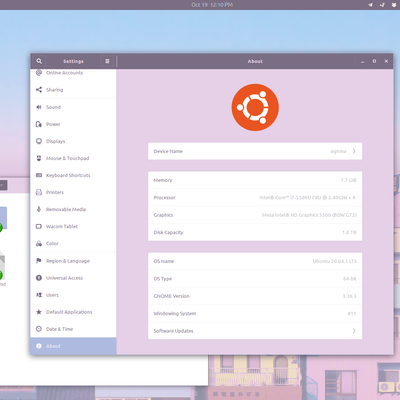Click the Power icon in sidebar
This screenshot has width=400, height=400.
click(39, 124)
